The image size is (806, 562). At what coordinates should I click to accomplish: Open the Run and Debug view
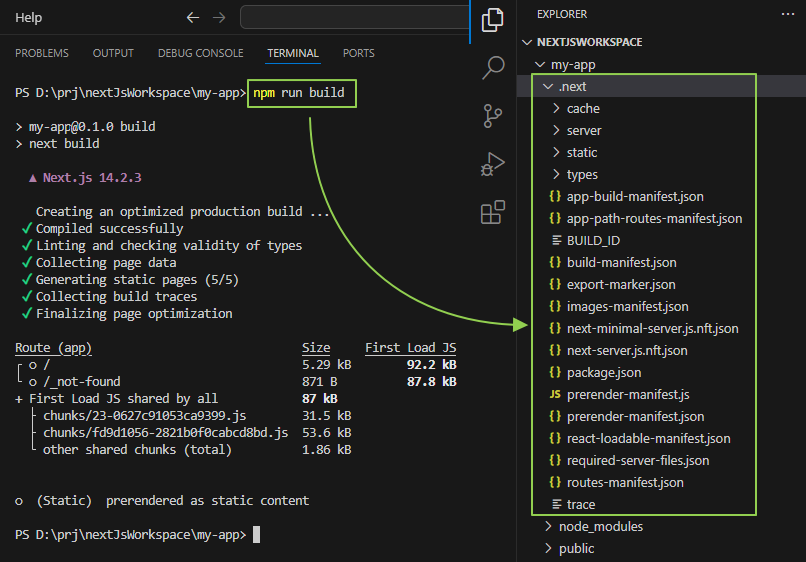(x=492, y=164)
